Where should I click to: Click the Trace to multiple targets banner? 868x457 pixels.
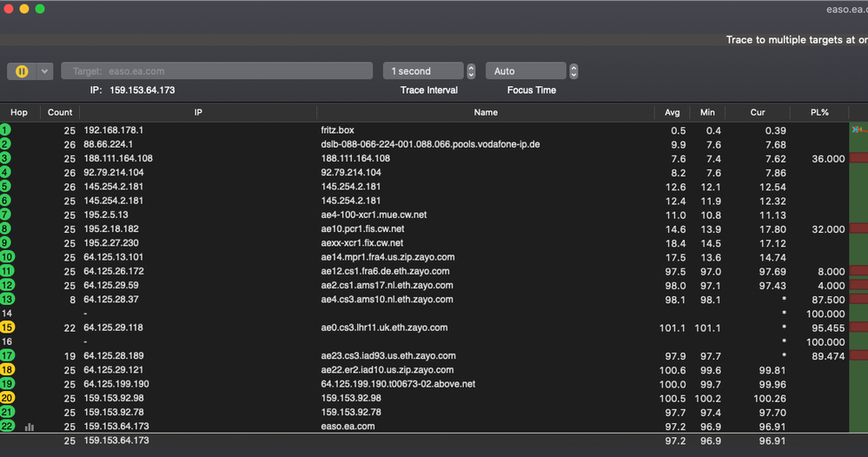[797, 40]
